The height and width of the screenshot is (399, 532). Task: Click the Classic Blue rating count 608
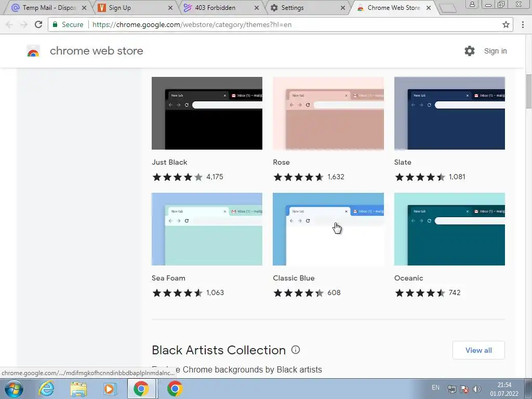[334, 292]
